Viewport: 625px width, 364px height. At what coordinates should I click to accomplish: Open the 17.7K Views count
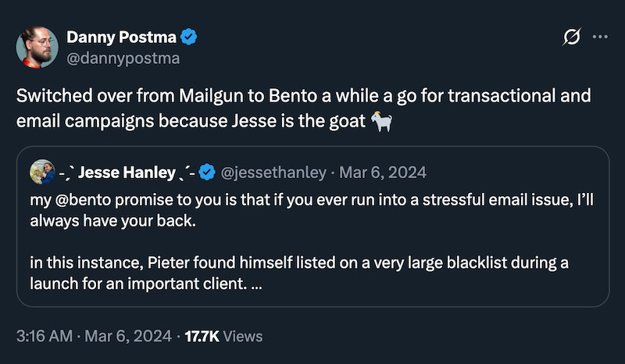click(224, 336)
